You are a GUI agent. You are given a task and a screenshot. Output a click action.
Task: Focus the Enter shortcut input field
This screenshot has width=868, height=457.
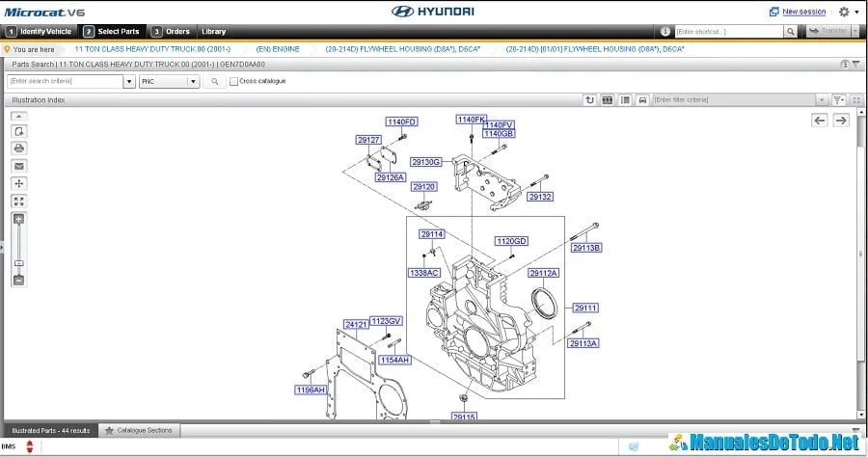[x=728, y=32]
